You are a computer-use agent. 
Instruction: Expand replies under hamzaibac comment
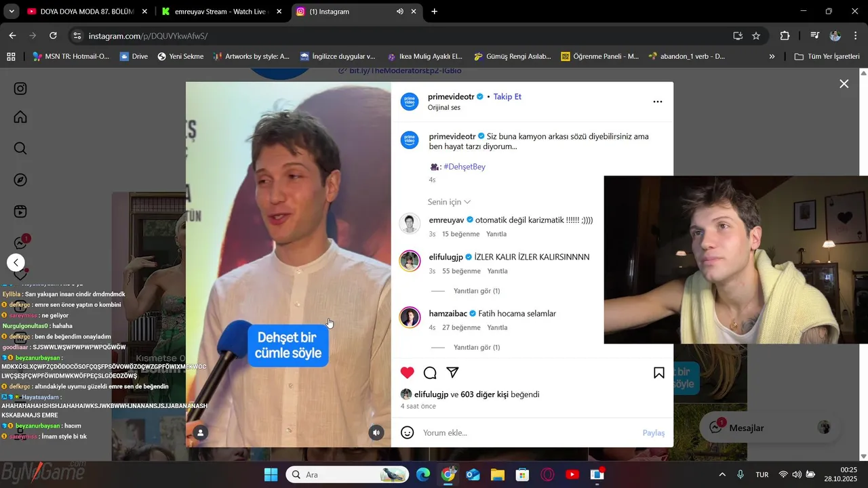(x=477, y=347)
